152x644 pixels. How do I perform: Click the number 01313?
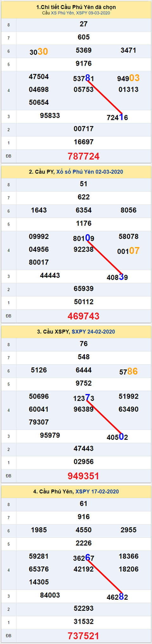click(x=129, y=90)
